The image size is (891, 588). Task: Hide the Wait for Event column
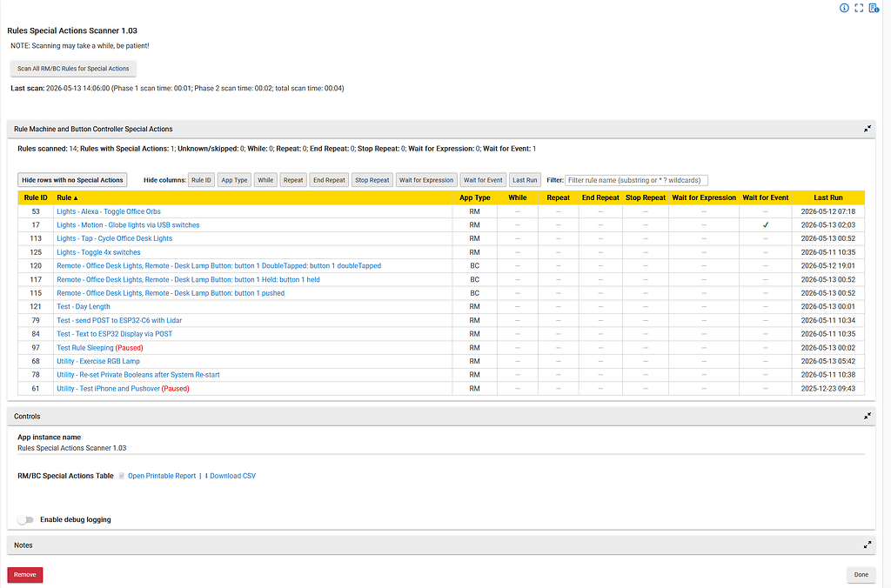click(483, 180)
